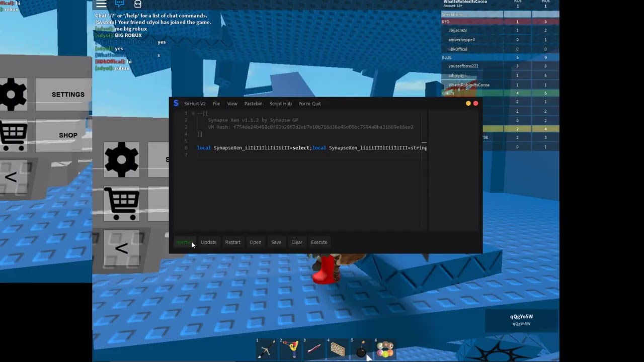Viewport: 644px width, 362px height.
Task: Select the rocket in hotbar slot 3
Action: [313, 348]
